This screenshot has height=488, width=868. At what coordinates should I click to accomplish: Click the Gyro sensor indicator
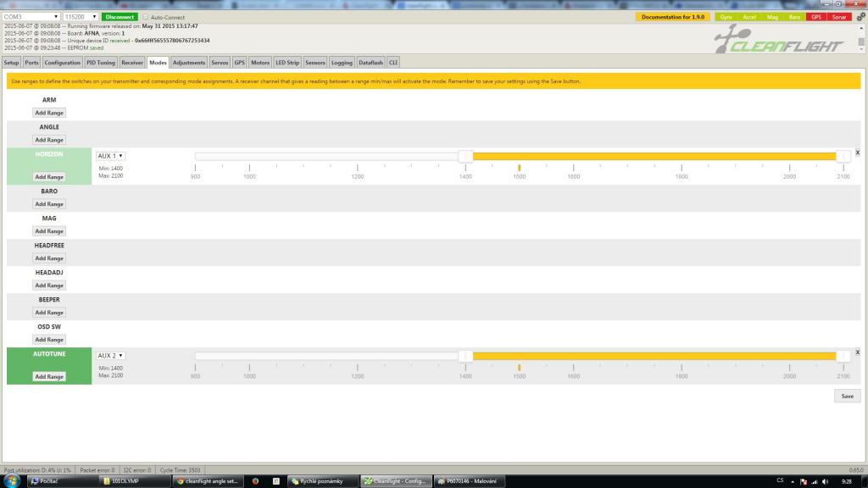(x=726, y=17)
